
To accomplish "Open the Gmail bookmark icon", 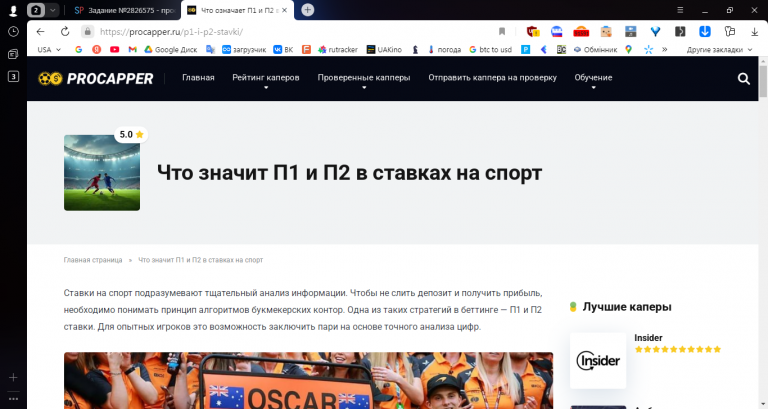I will click(x=132, y=49).
